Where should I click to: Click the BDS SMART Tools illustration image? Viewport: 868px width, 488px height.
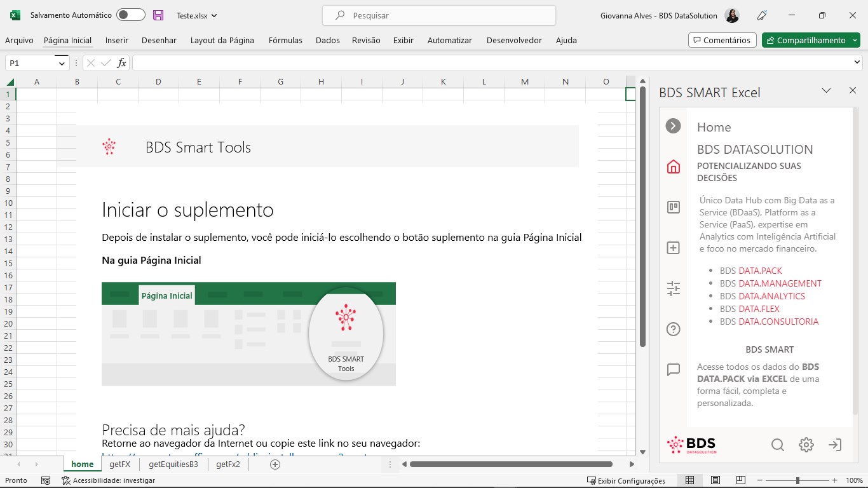[248, 334]
